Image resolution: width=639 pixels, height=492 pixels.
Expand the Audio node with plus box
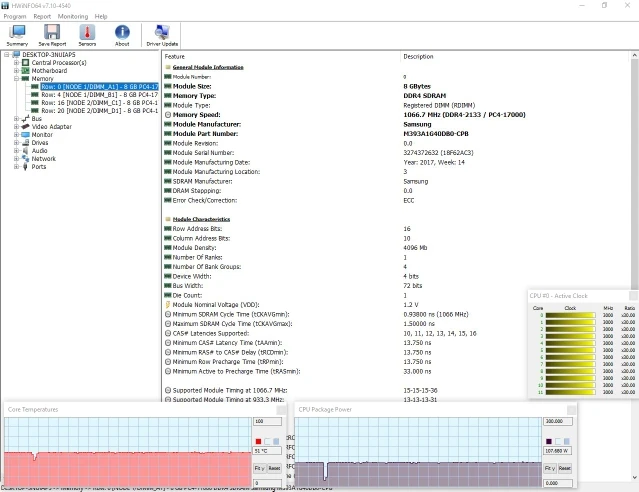(16, 151)
